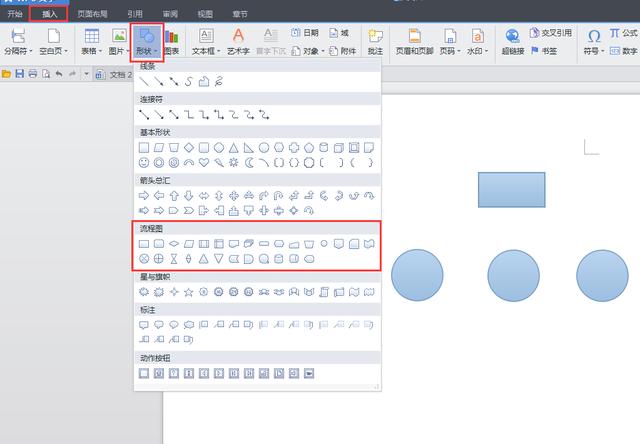The width and height of the screenshot is (640, 444).
Task: Click the 书签 bookmark button
Action: tap(544, 51)
